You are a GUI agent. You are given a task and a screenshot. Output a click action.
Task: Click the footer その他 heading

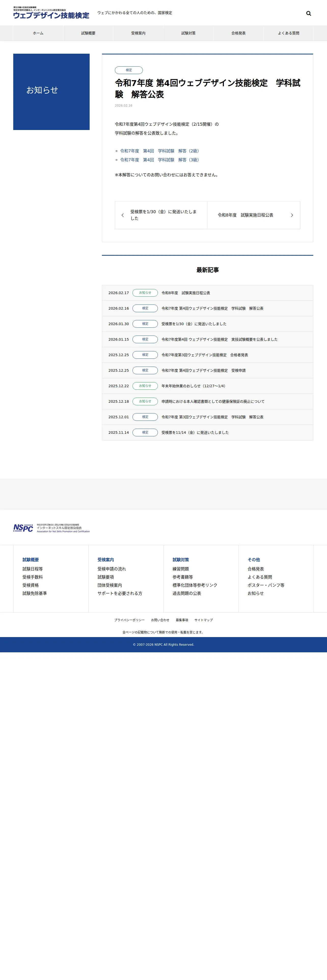tap(254, 560)
